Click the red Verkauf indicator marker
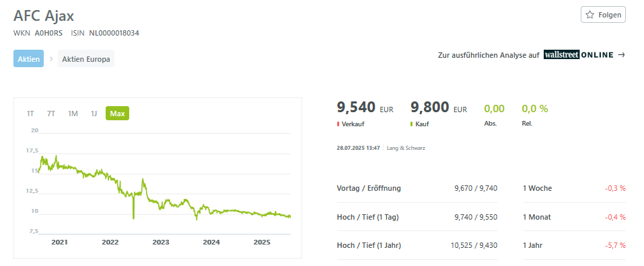Image resolution: width=644 pixels, height=266 pixels. (x=338, y=124)
